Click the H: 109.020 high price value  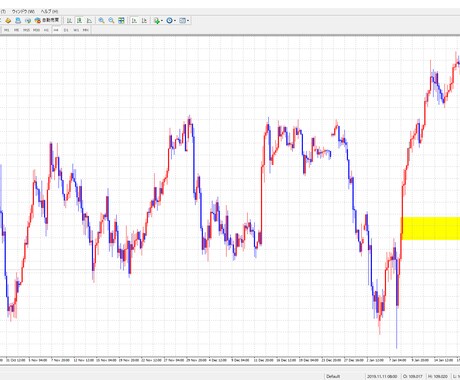tap(438, 377)
